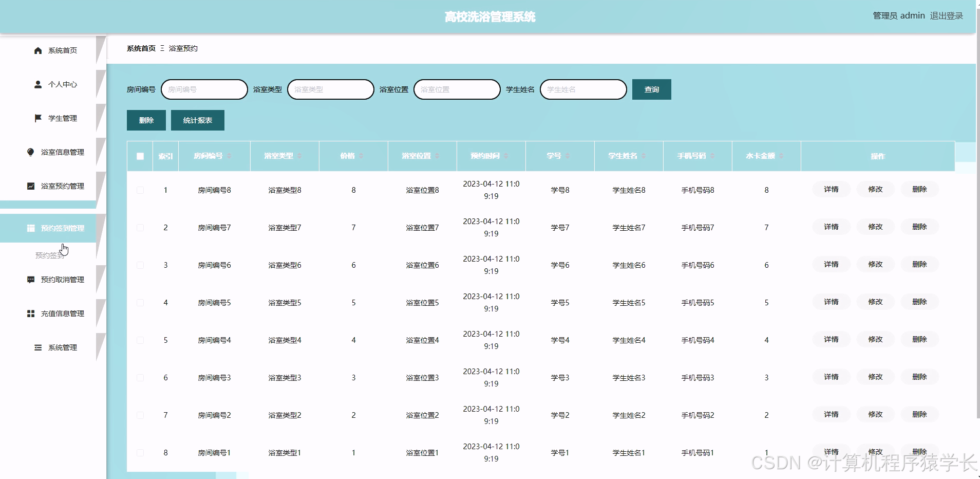
Task: Select 预约签到 submenu item
Action: (x=49, y=255)
